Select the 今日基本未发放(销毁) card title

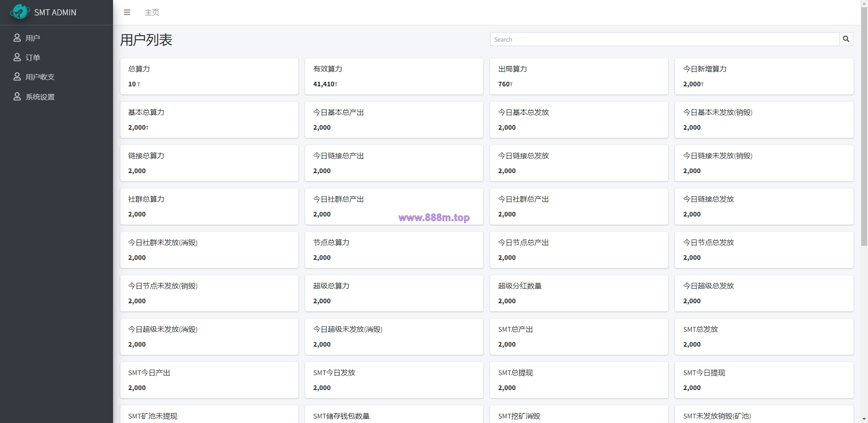click(718, 113)
